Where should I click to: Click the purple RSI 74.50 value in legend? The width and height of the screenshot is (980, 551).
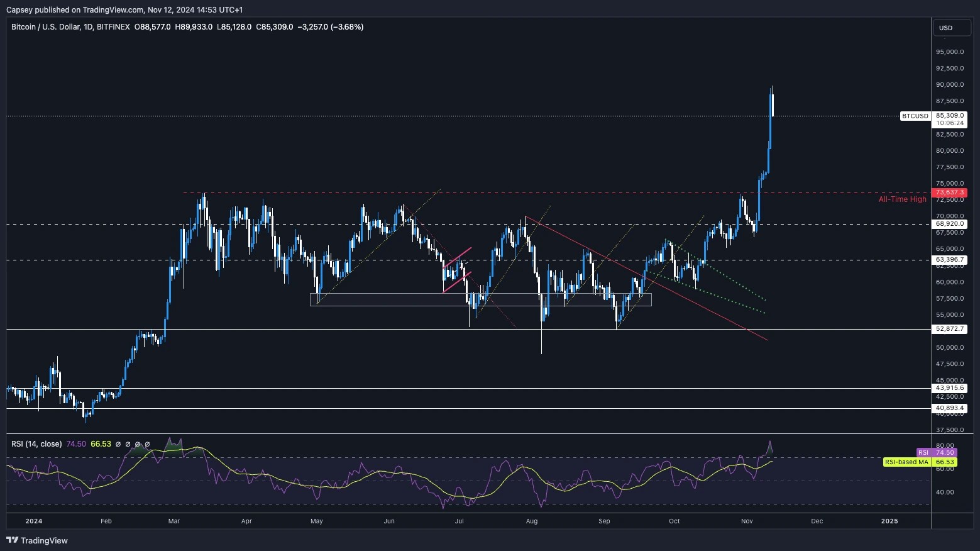75,444
